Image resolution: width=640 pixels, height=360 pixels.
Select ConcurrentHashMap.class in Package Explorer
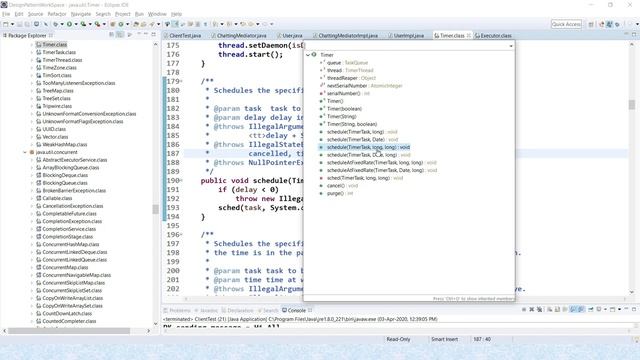(71, 244)
